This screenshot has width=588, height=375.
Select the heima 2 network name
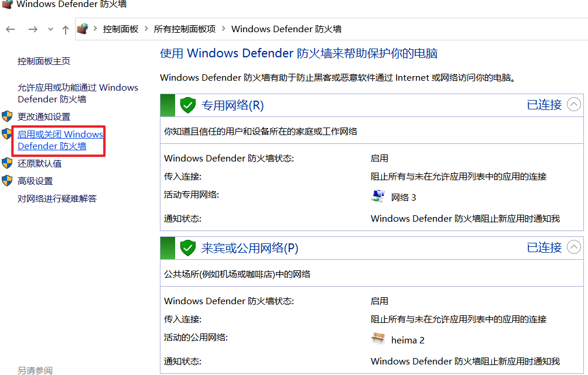[408, 340]
